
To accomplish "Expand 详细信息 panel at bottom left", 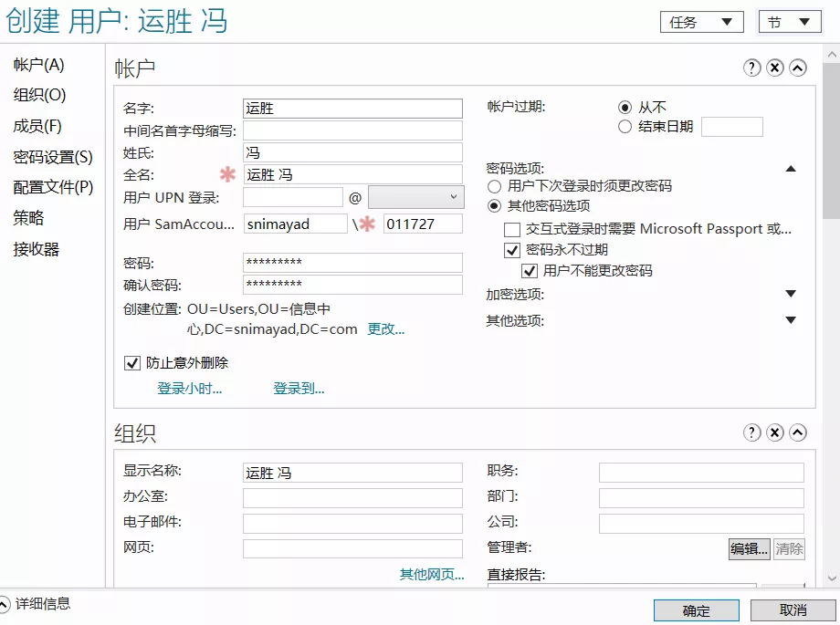I will pos(5,604).
